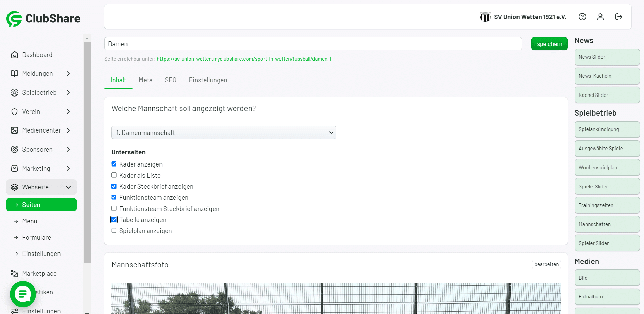Click the Dashboard home icon
Image resolution: width=644 pixels, height=314 pixels.
click(x=14, y=55)
